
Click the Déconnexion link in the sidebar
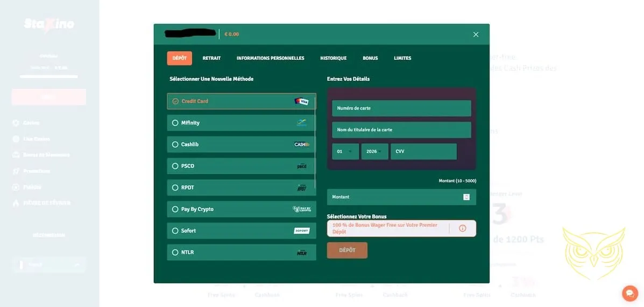click(49, 235)
